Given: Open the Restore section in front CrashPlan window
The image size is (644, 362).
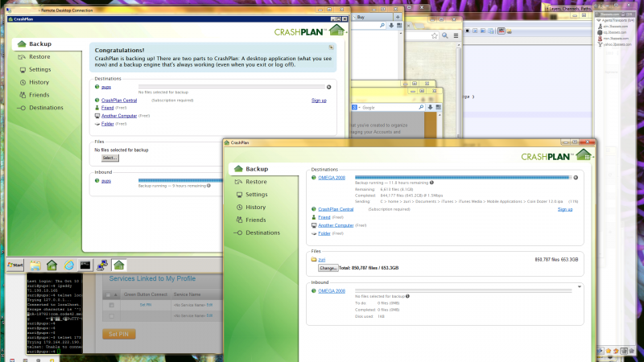Looking at the screenshot, I should coord(255,182).
